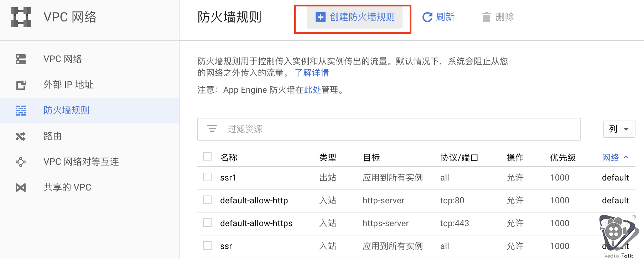This screenshot has height=259, width=644.
Task: Open the default-allow-https rule
Action: 256,223
